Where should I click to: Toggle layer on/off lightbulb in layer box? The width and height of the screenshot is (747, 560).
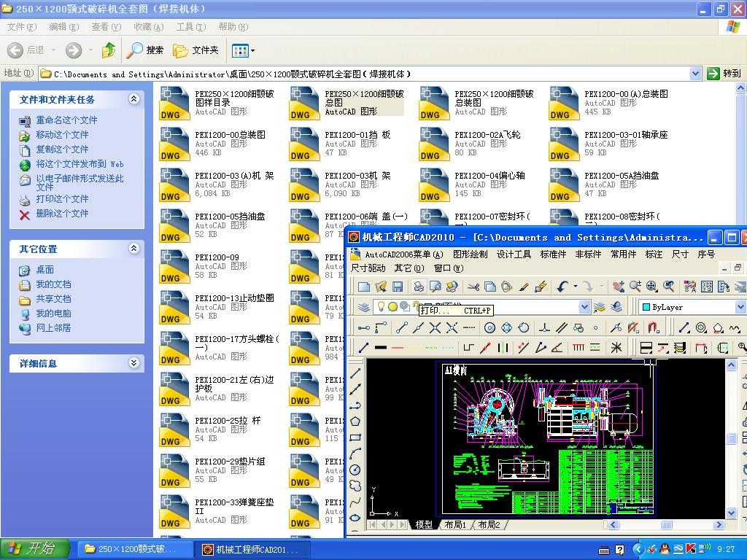pos(381,307)
